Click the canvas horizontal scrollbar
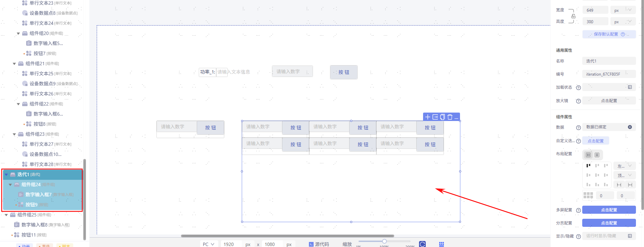The height and width of the screenshot is (247, 644). click(x=287, y=236)
